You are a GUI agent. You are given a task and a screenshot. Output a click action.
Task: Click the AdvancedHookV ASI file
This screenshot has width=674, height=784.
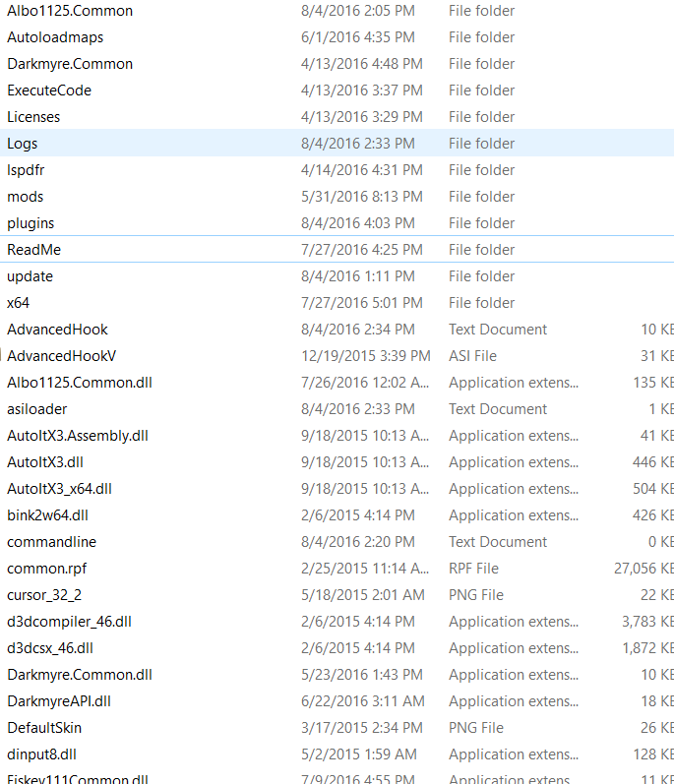[62, 356]
